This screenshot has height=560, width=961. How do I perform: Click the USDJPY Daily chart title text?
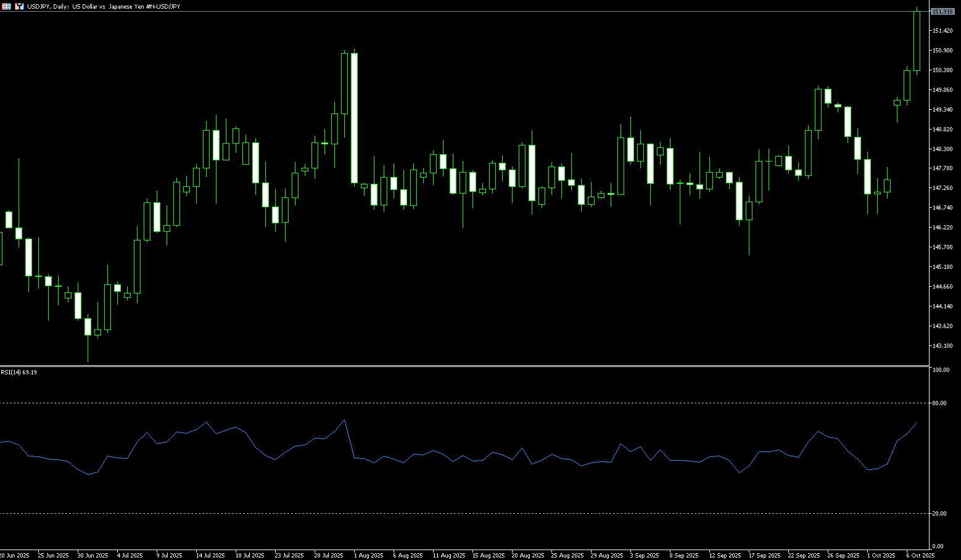(x=104, y=6)
